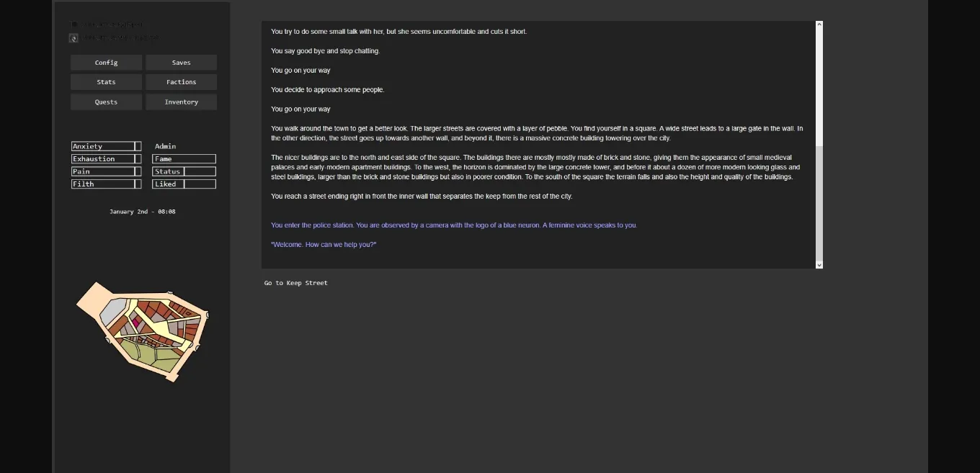Click the Status meter under Admin
The width and height of the screenshot is (980, 473).
[x=183, y=171]
